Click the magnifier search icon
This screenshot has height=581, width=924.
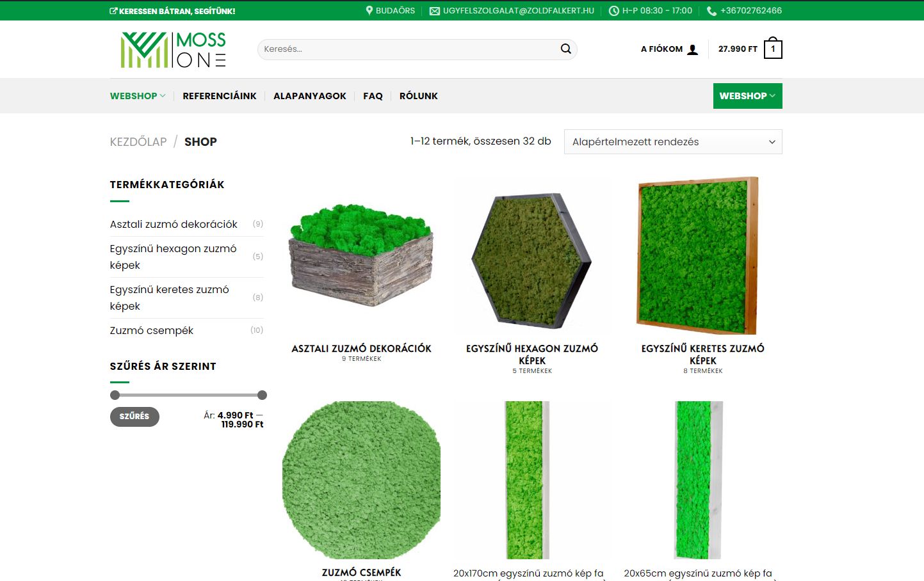coord(565,49)
